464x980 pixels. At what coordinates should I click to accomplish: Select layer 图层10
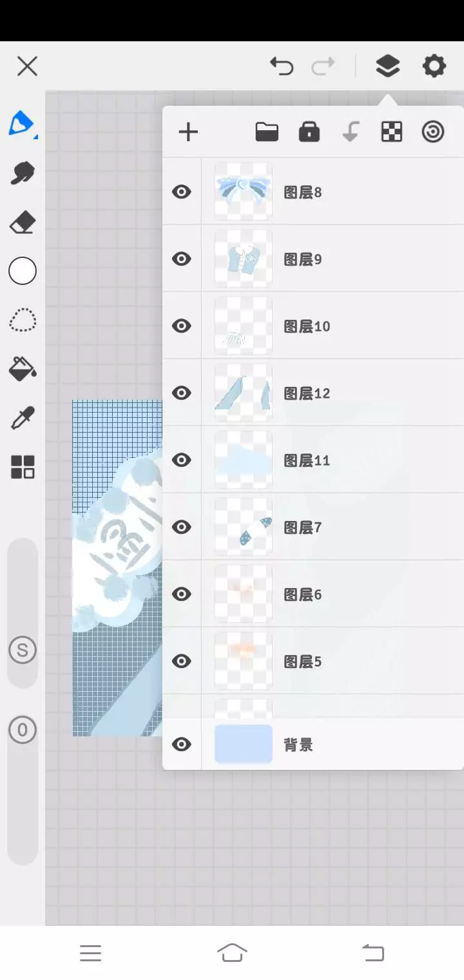click(333, 326)
